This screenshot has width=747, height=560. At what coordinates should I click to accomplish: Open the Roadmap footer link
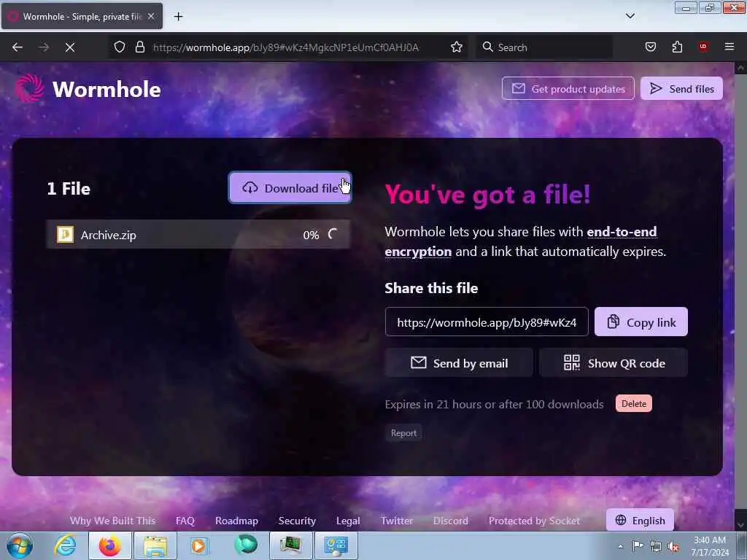(236, 521)
